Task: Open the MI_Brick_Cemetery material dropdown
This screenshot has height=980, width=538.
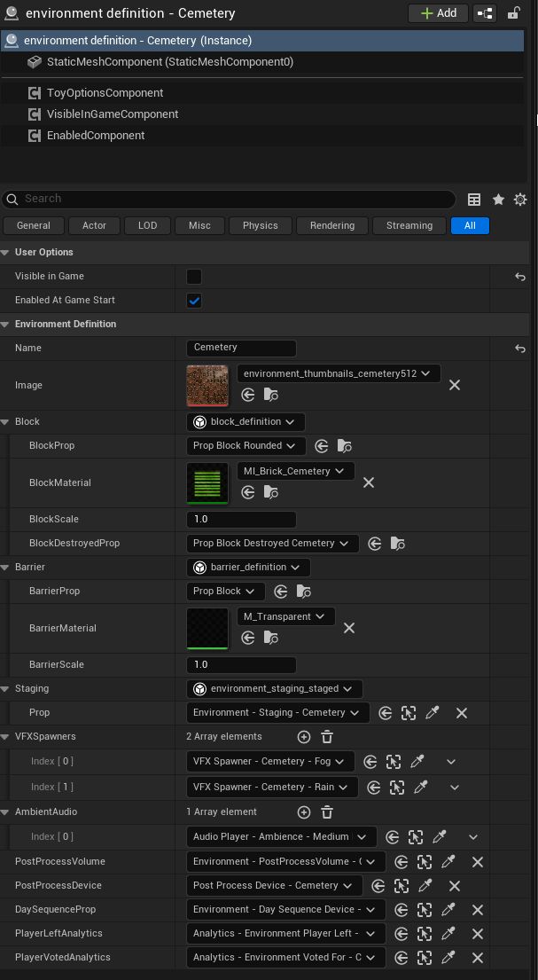Action: (295, 471)
